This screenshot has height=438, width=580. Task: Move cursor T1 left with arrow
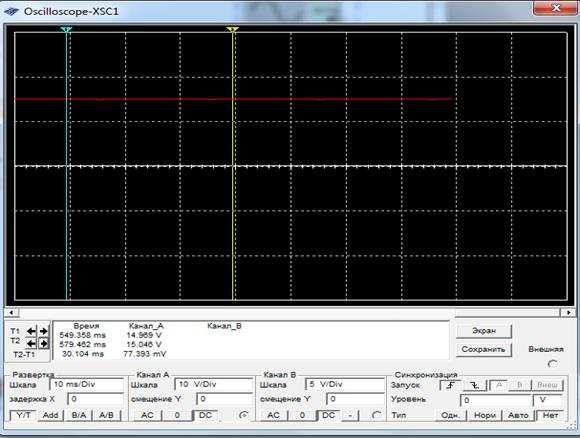point(31,331)
